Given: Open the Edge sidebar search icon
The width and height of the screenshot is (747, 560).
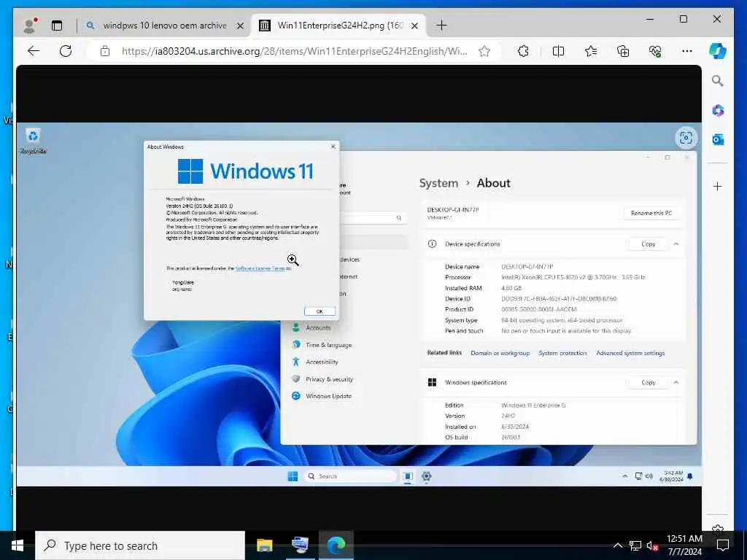Looking at the screenshot, I should click(718, 80).
